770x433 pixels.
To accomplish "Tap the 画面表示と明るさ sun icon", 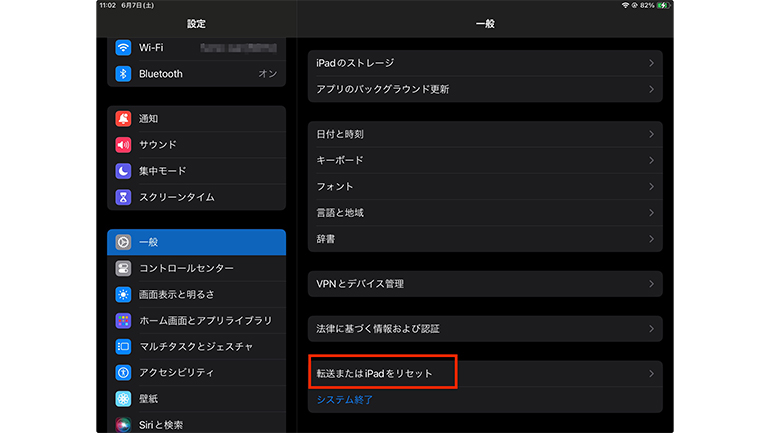I will pos(123,295).
